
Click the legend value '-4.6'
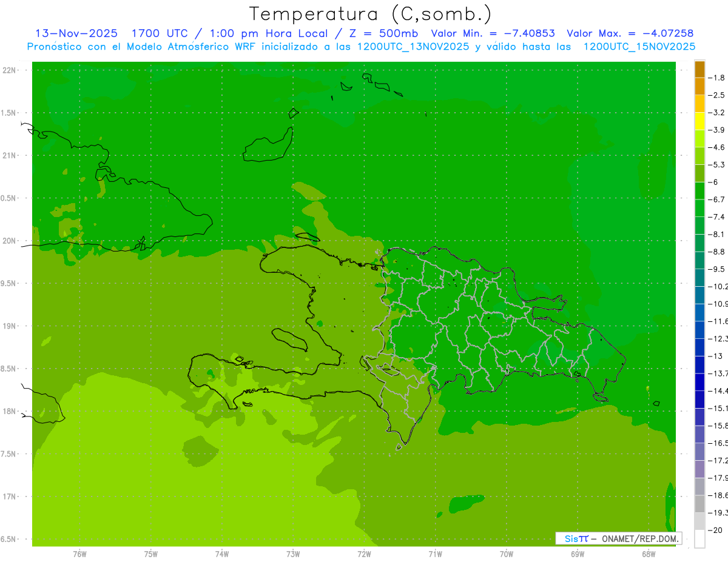(716, 147)
